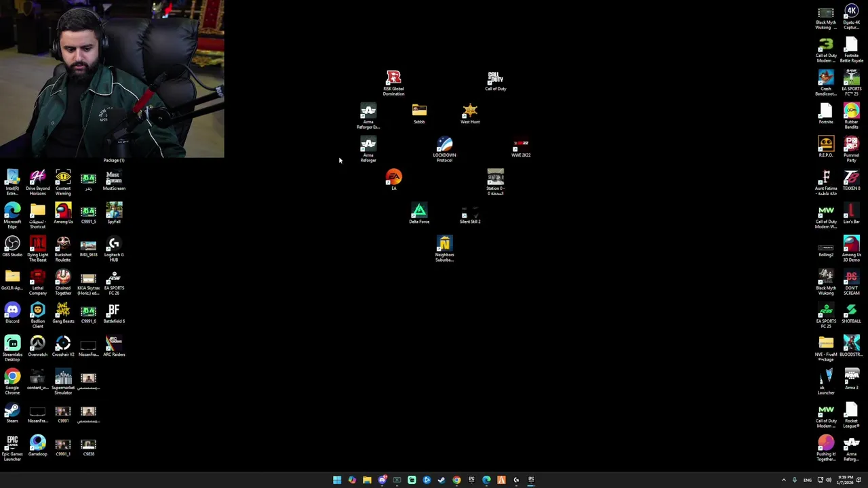This screenshot has height=488, width=868.
Task: Select the Buckshot Roulette icon
Action: (63, 249)
